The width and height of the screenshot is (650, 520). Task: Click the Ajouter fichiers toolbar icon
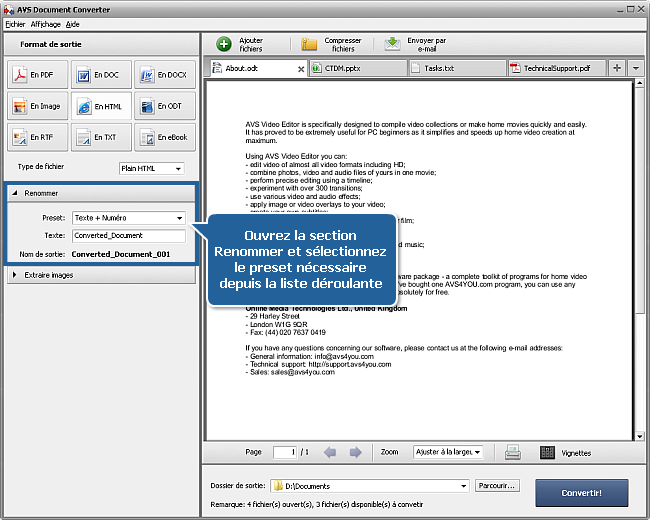225,44
